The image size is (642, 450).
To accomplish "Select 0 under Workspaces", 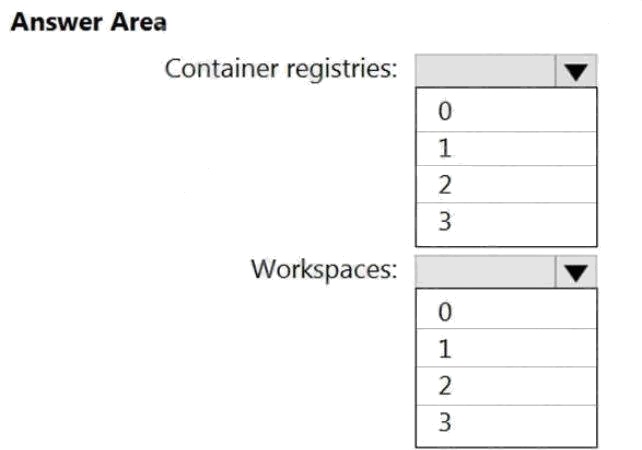I will pyautogui.click(x=505, y=312).
